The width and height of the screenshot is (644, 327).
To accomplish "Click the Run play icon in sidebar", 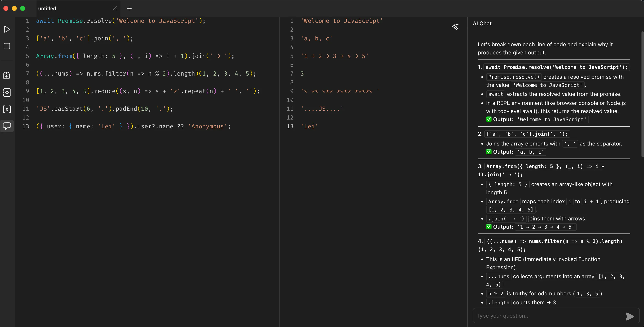I will point(7,30).
